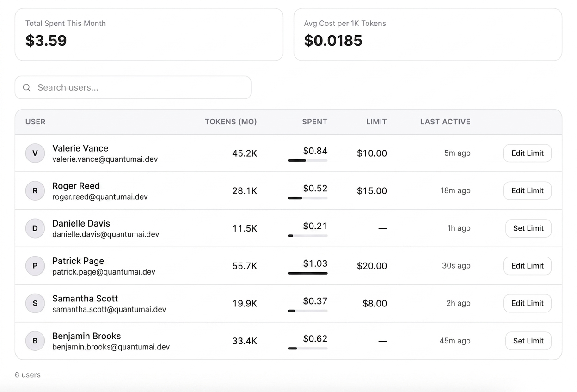Click Patrick Page's P avatar

35,266
